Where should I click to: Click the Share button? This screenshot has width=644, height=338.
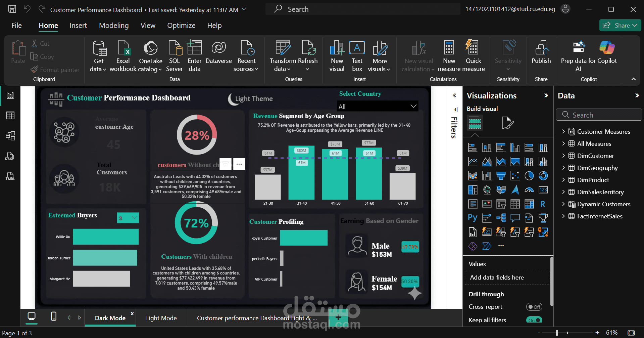pos(620,25)
